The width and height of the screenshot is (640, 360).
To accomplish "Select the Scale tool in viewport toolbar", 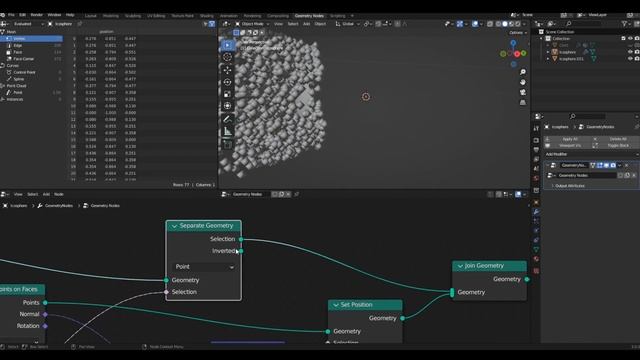I will pos(227,94).
